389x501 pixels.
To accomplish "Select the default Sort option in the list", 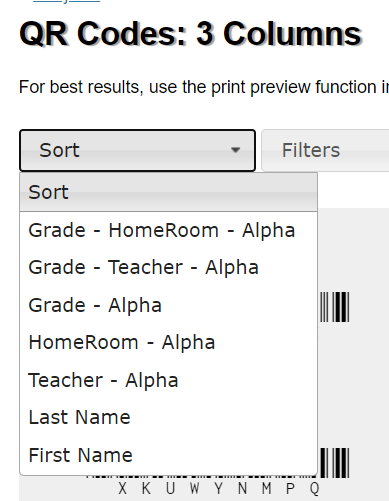I will pyautogui.click(x=168, y=192).
